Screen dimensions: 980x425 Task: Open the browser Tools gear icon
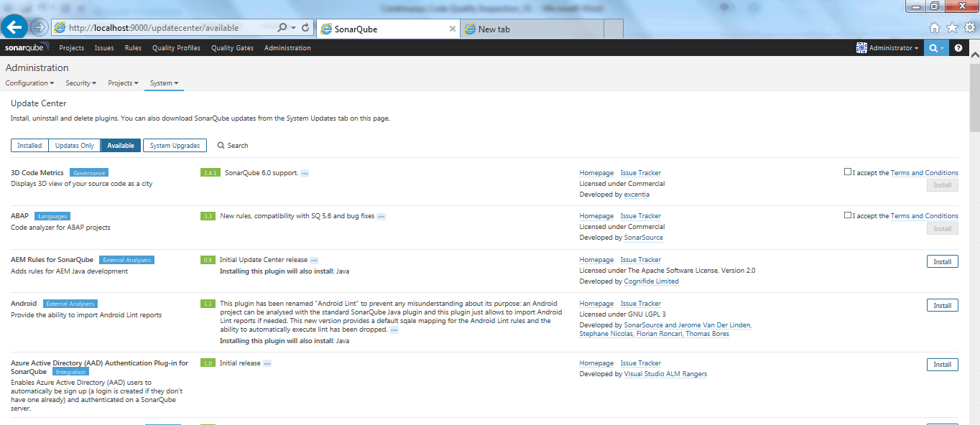click(969, 28)
